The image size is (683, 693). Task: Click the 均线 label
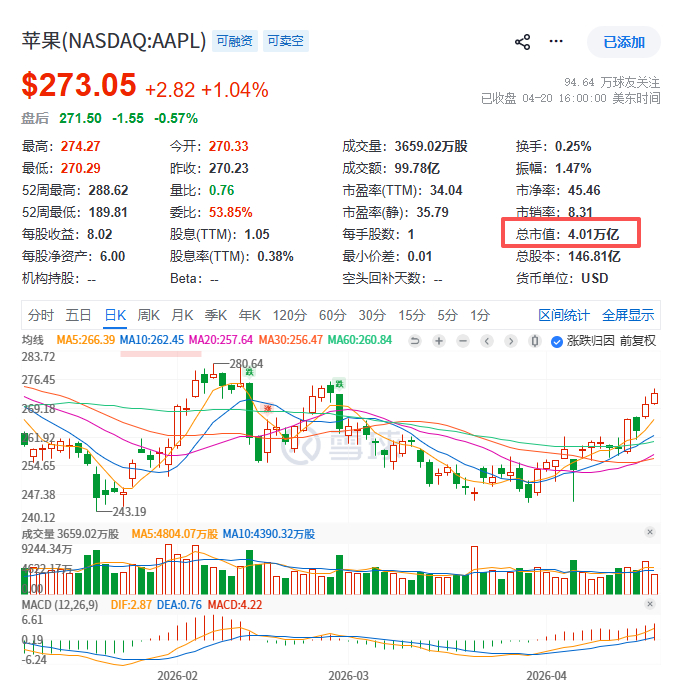[x=33, y=340]
